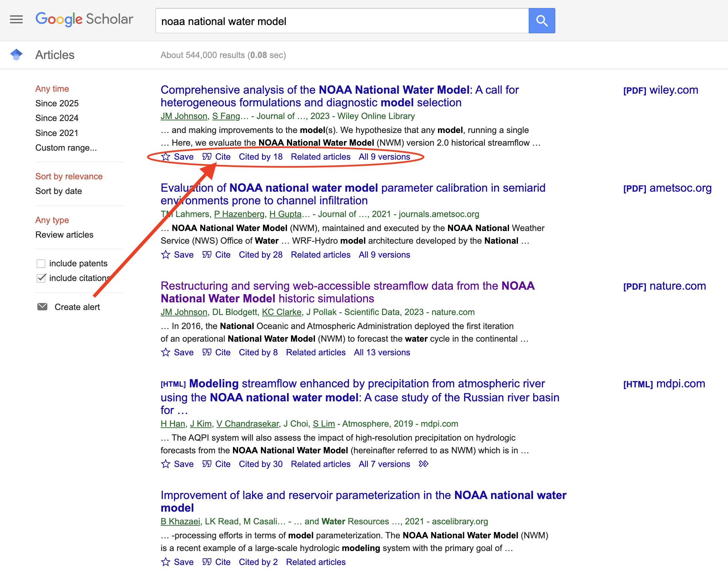Screen dimensions: 728x576
Task: Open All 9 versions of the semiarid environments result
Action: click(384, 255)
